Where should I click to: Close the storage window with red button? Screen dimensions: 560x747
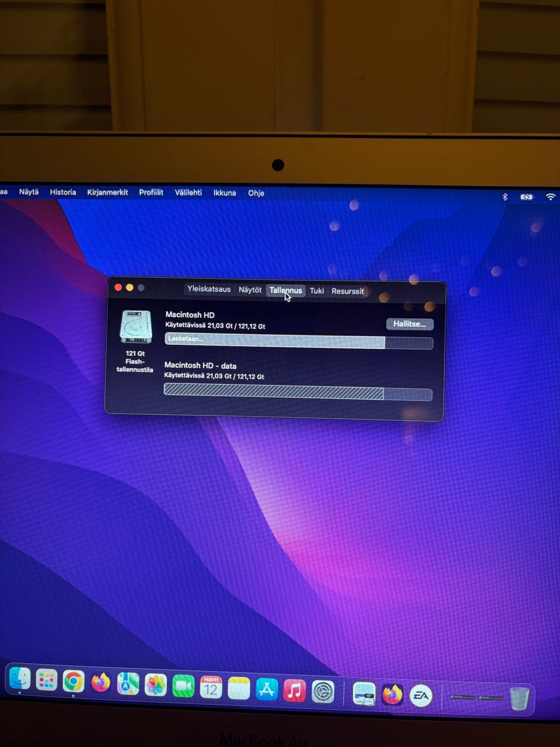click(118, 287)
